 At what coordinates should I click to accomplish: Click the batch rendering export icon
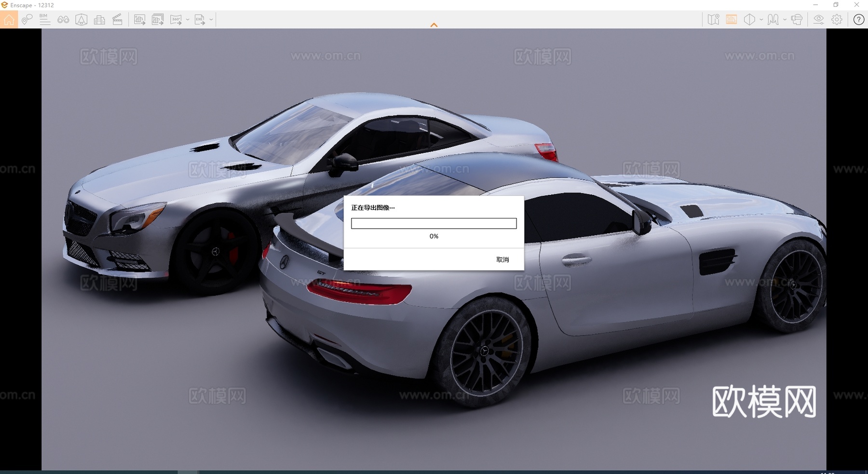(158, 20)
